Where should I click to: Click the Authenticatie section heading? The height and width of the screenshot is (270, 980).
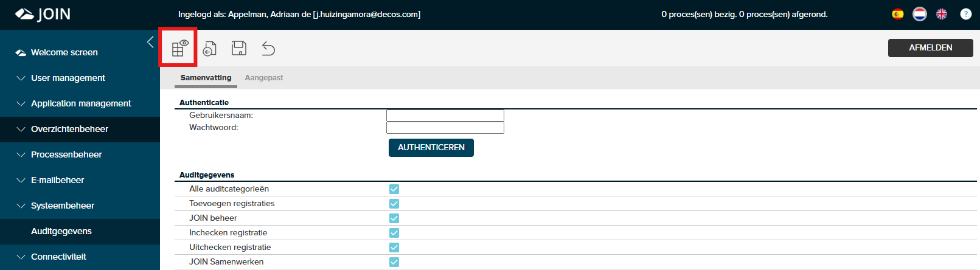204,103
